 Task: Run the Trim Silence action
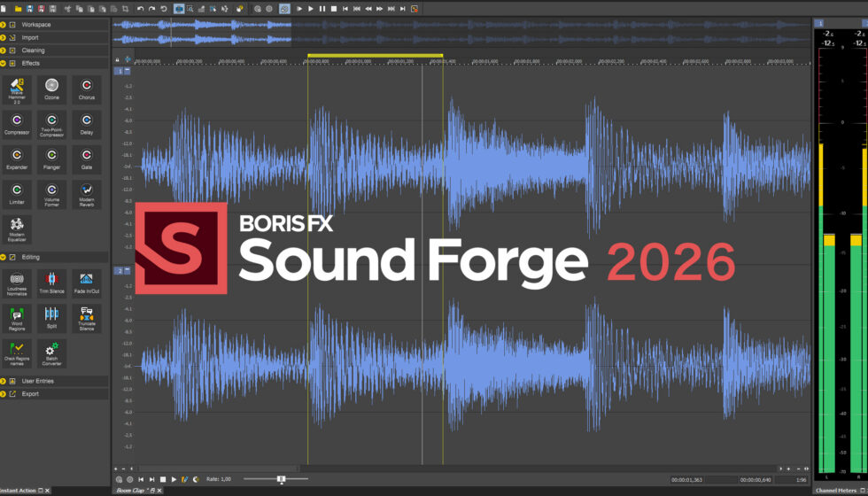click(51, 284)
